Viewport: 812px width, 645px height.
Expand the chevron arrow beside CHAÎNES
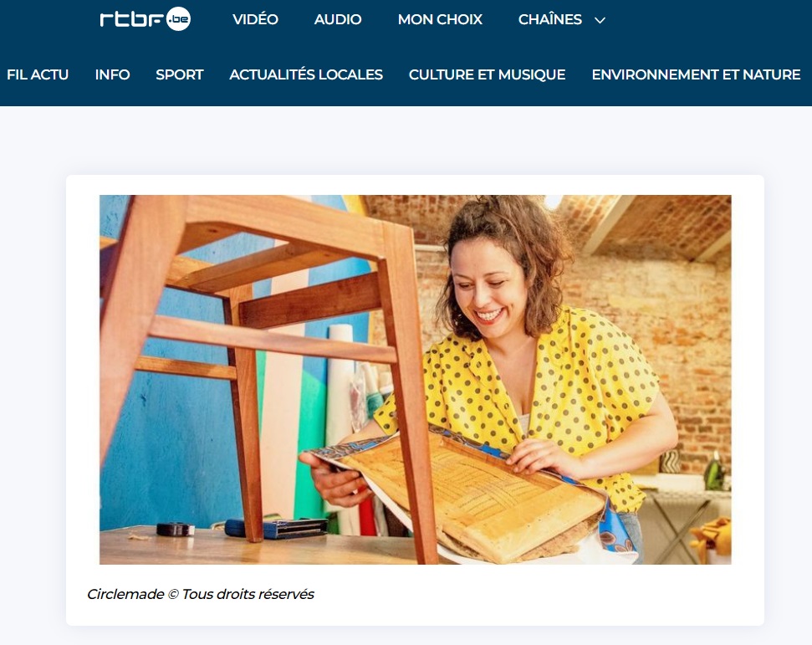600,20
